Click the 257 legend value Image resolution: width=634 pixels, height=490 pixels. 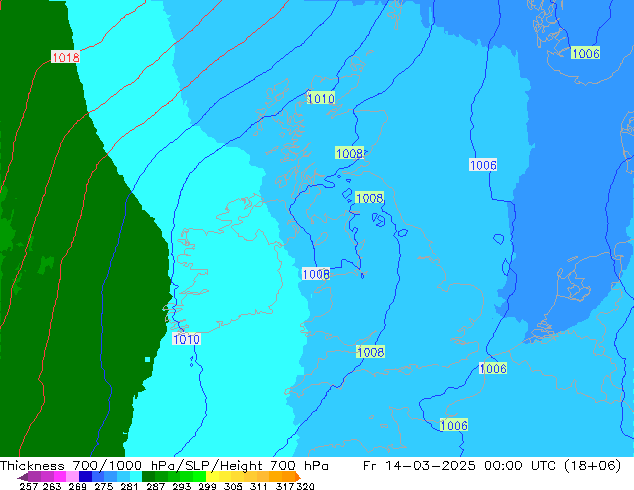(29, 486)
